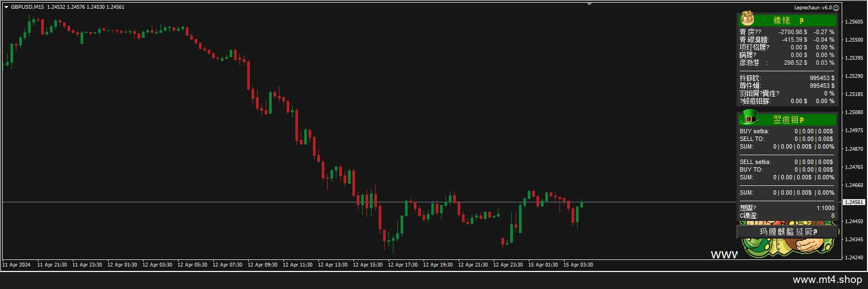Click the green leprechaun hat icon
Screen dimensions: 868x289
pos(749,117)
